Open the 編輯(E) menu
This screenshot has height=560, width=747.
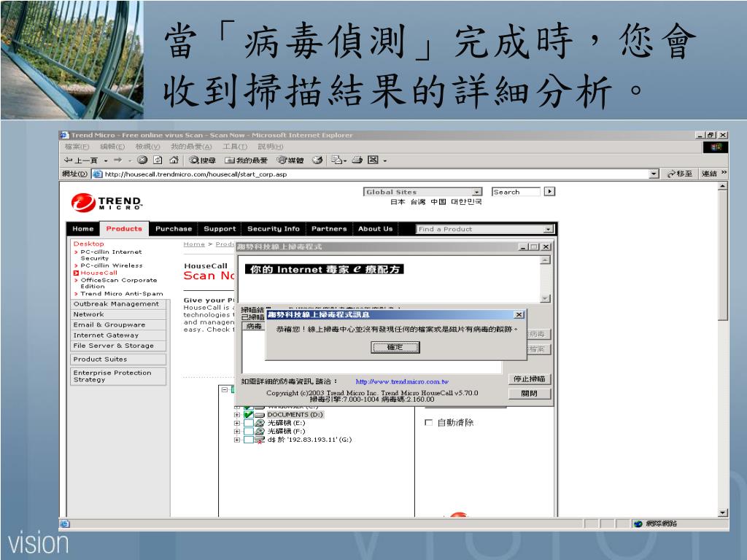tap(112, 147)
